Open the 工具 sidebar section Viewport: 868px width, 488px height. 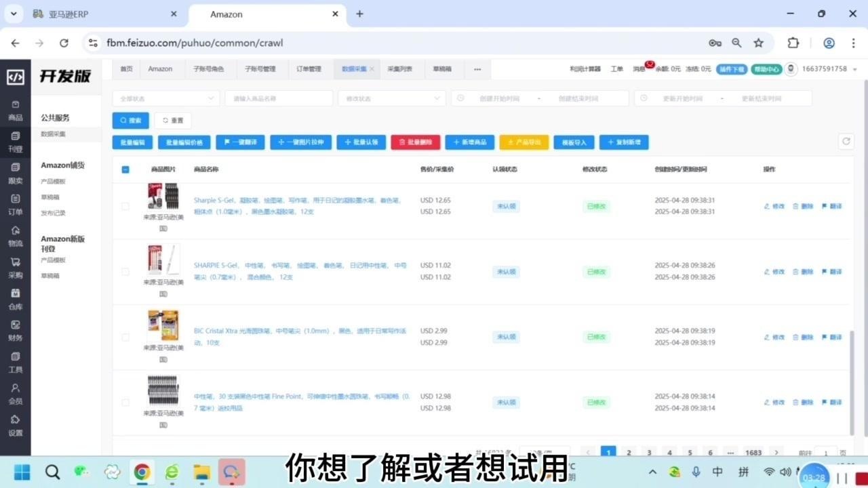15,363
